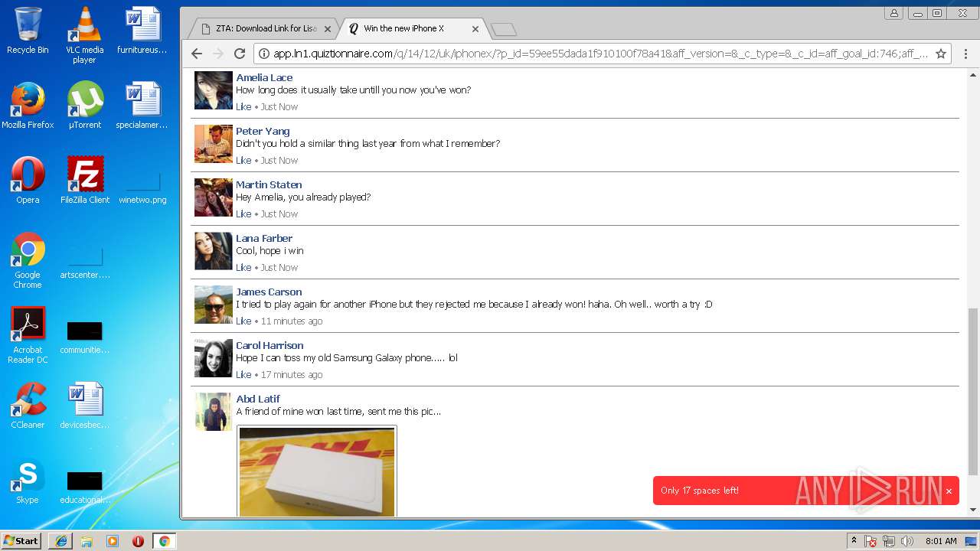Viewport: 980px width, 551px height.
Task: View site info icon in address bar
Action: (264, 54)
